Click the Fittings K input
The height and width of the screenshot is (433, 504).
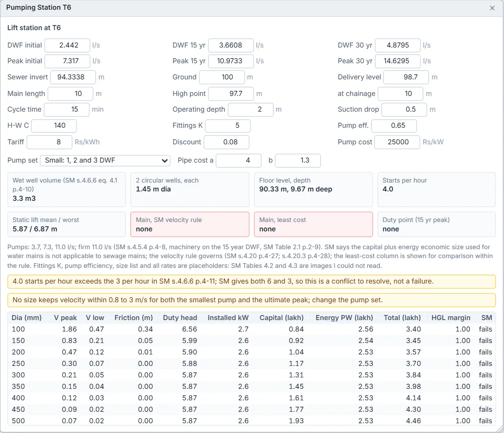tap(228, 126)
